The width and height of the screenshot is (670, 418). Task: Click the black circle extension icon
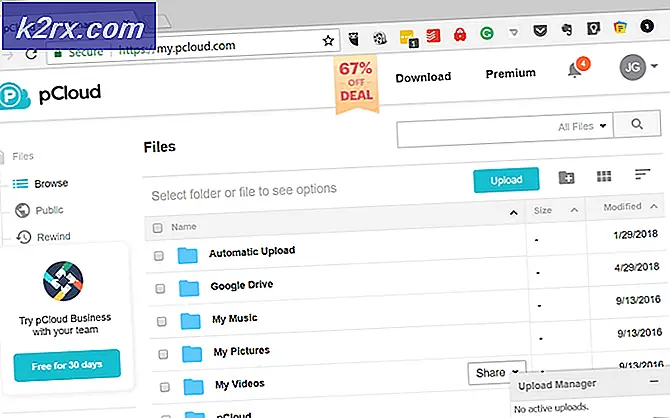(647, 26)
